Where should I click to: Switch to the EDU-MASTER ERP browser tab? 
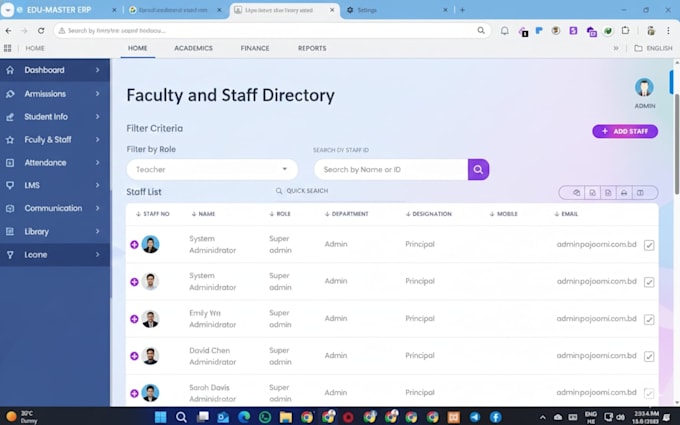[x=64, y=10]
